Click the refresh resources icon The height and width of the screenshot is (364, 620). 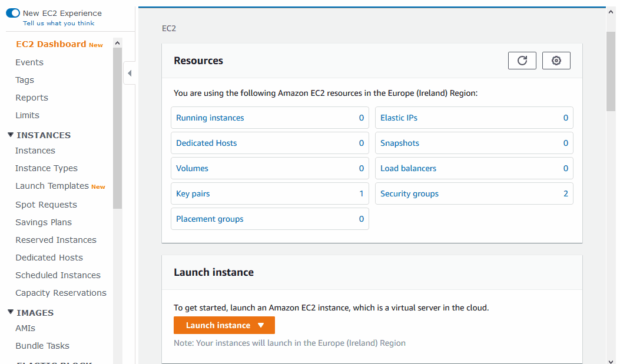pos(522,61)
